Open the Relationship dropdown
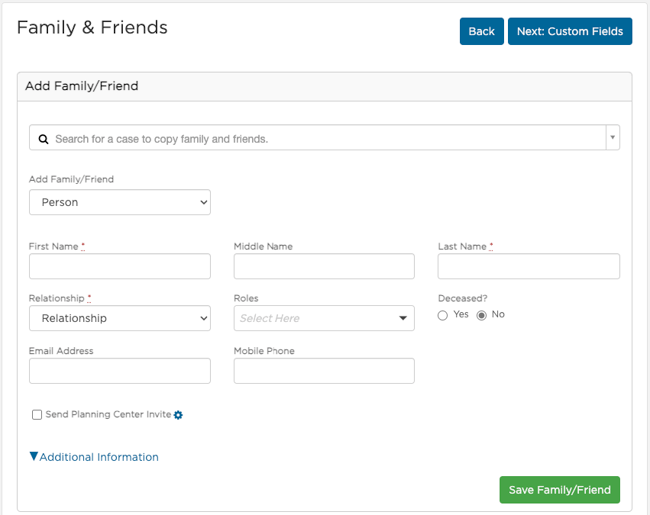Screen dimensions: 650x515 [x=120, y=318]
